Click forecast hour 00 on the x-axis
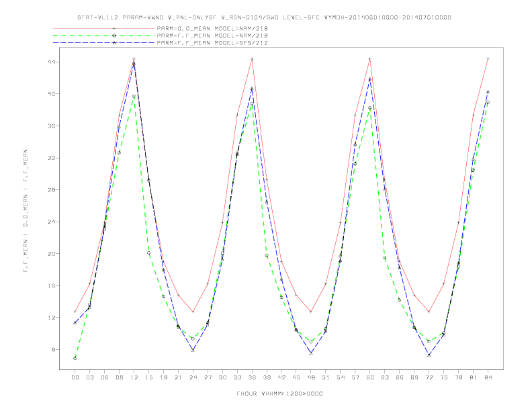The width and height of the screenshot is (532, 411). pyautogui.click(x=75, y=377)
